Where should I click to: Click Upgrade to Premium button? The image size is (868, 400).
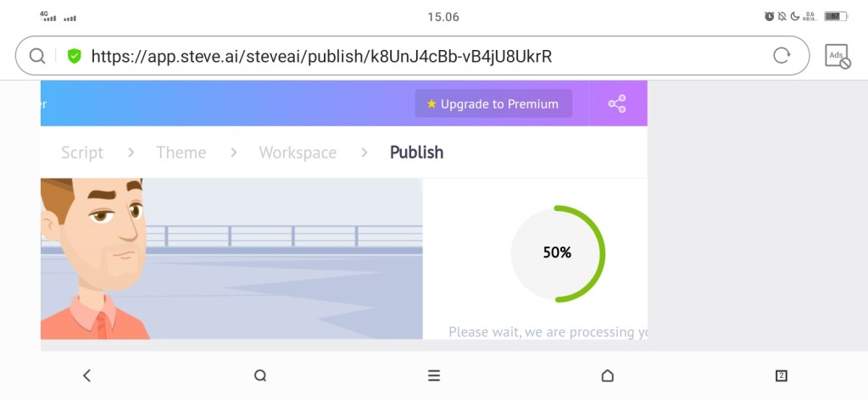click(492, 104)
